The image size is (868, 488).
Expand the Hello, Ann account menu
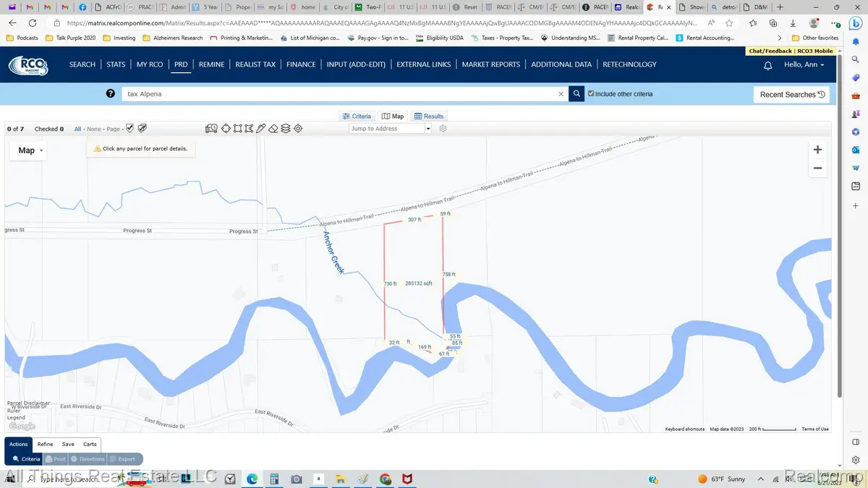pos(804,65)
